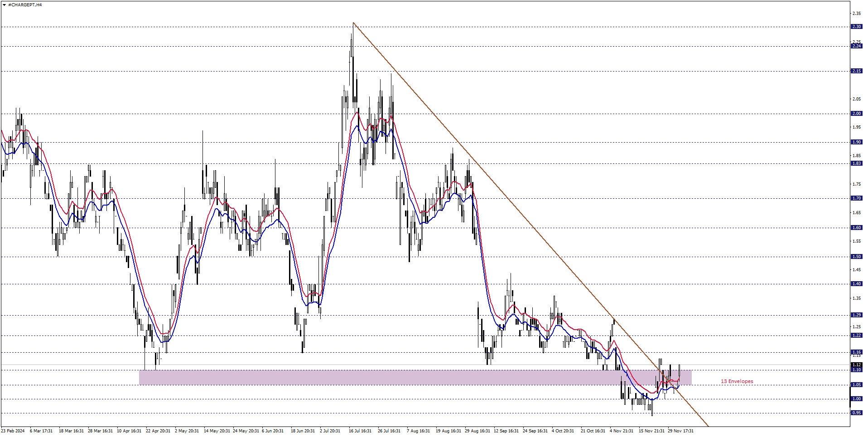Click the 2.00 price level label

[x=856, y=114]
